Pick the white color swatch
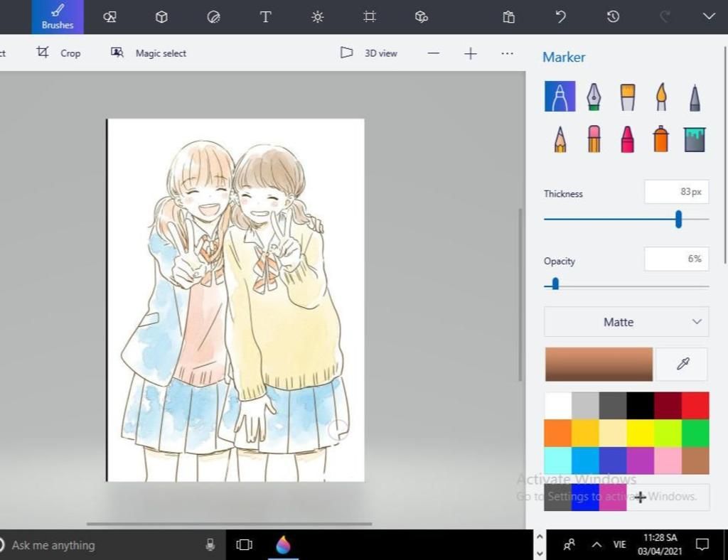The width and height of the screenshot is (728, 560). (x=558, y=406)
